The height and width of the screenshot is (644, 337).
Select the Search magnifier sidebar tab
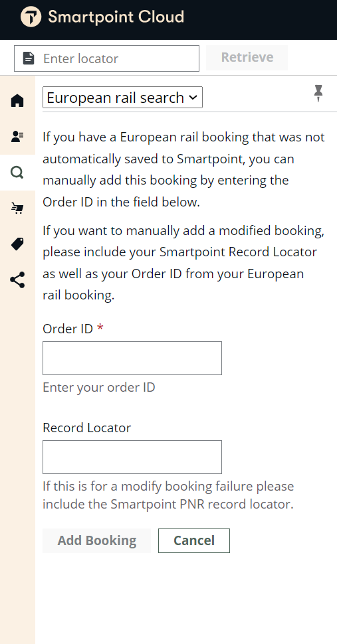point(17,173)
